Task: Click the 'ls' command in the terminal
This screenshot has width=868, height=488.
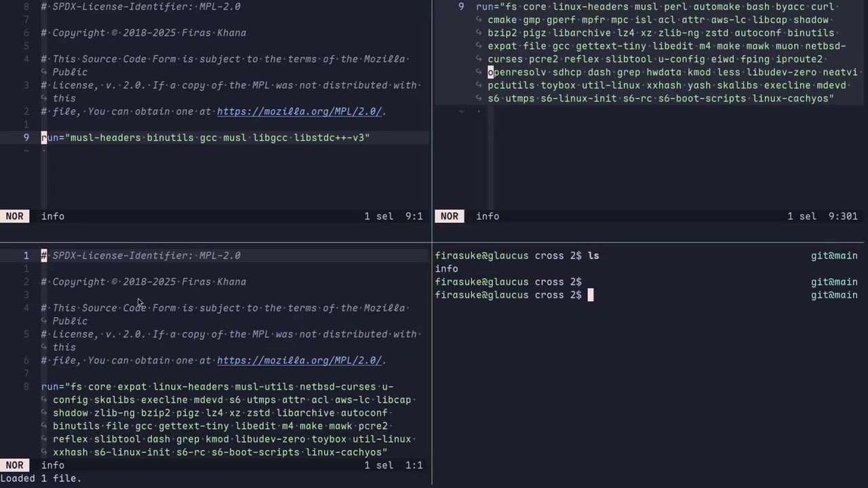Action: click(593, 256)
